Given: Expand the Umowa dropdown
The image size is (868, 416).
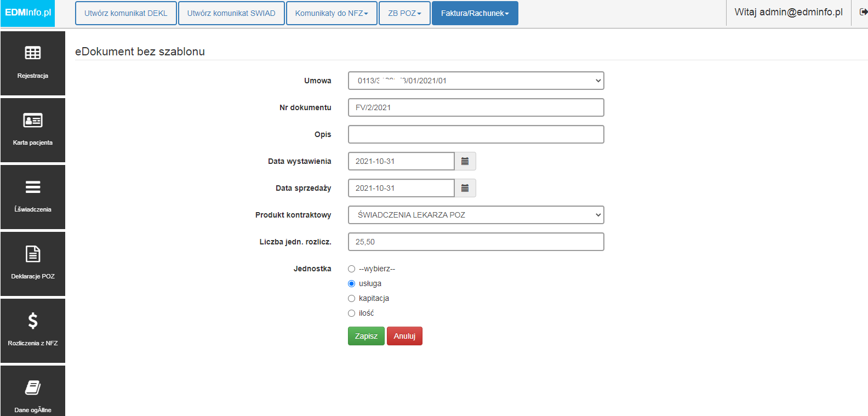Looking at the screenshot, I should [x=476, y=81].
